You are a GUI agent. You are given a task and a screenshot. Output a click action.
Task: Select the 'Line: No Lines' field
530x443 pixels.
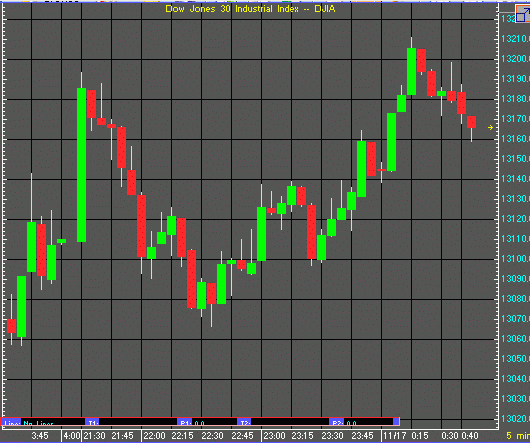click(x=43, y=422)
